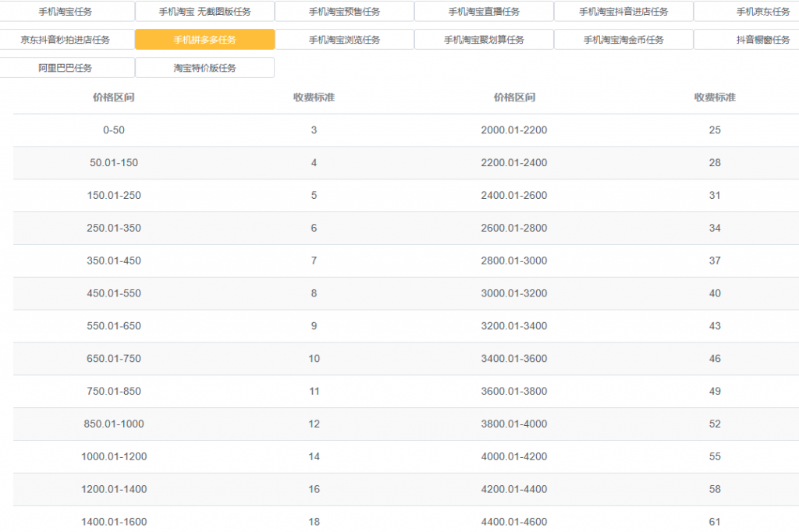Open 手机淘宝直播任务 tab

point(484,11)
